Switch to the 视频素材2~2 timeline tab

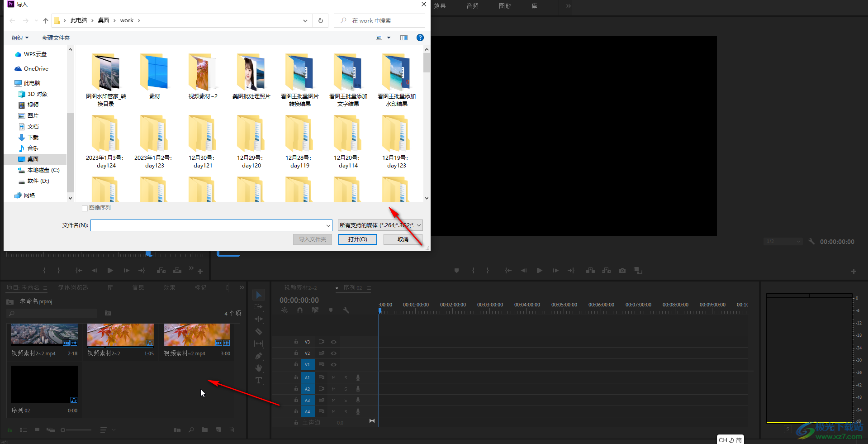[300, 288]
